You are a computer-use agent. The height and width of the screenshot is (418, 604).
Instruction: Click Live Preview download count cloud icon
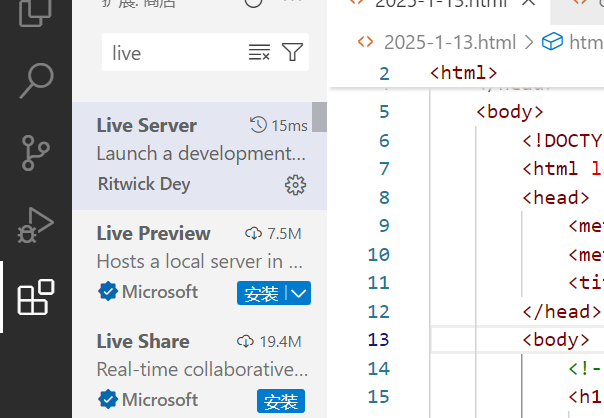[253, 233]
